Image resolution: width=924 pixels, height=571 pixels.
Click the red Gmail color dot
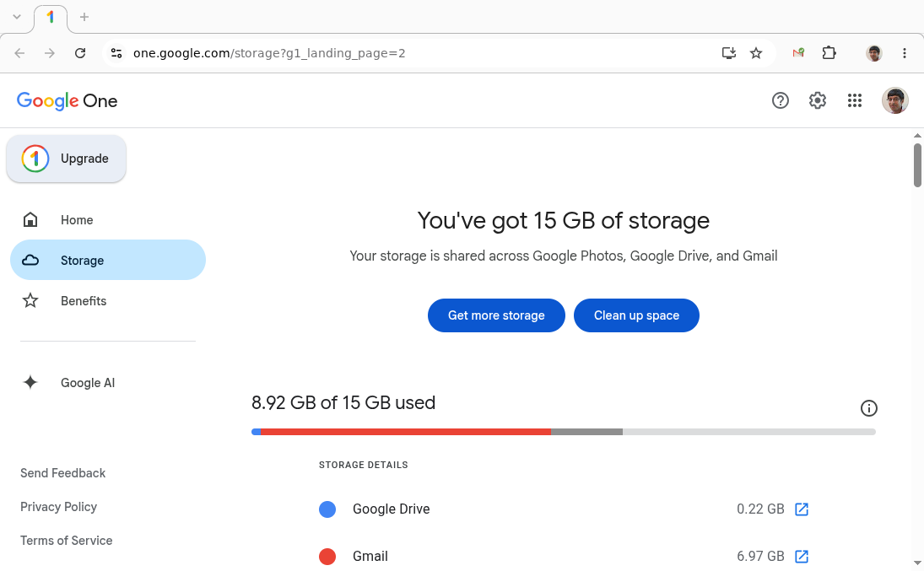[327, 557]
